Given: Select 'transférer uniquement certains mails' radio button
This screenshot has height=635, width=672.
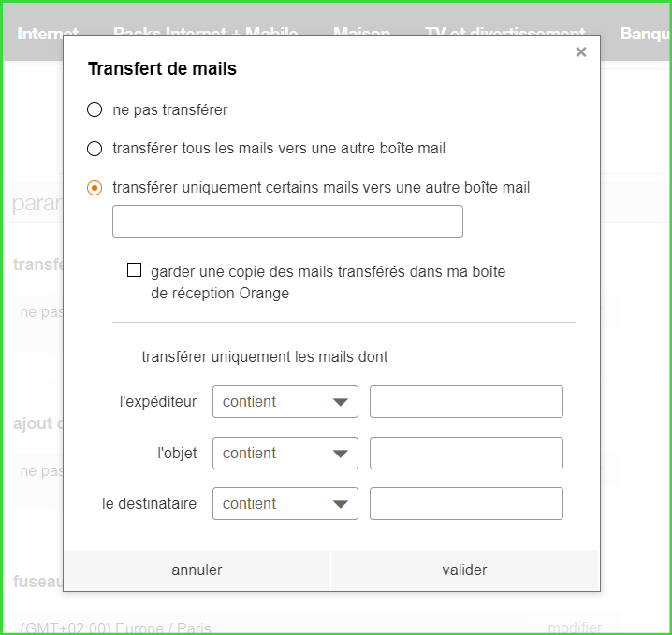Looking at the screenshot, I should tap(95, 188).
